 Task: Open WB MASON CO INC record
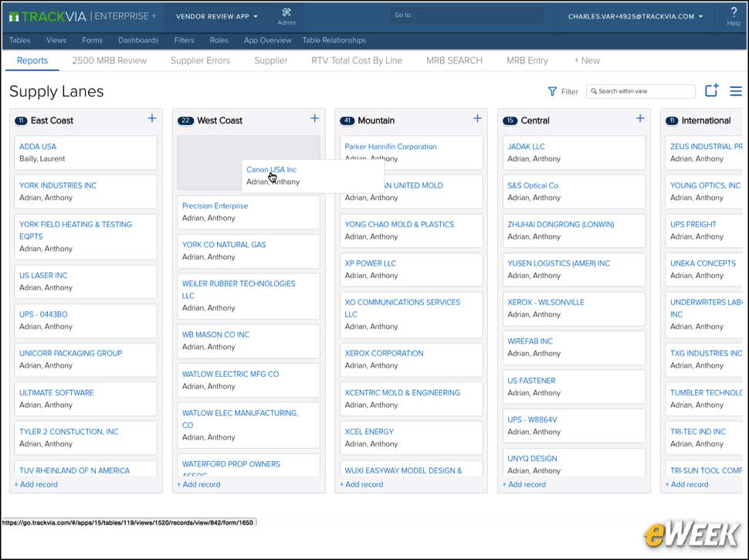tap(215, 334)
